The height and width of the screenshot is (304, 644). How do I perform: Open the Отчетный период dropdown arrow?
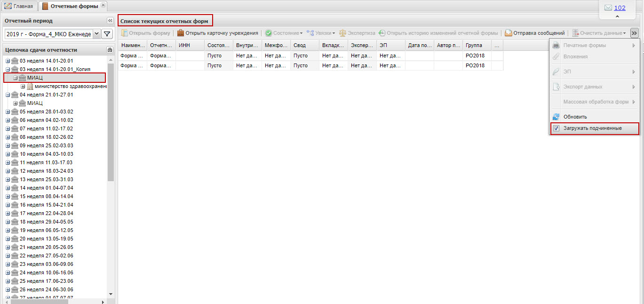pos(96,33)
